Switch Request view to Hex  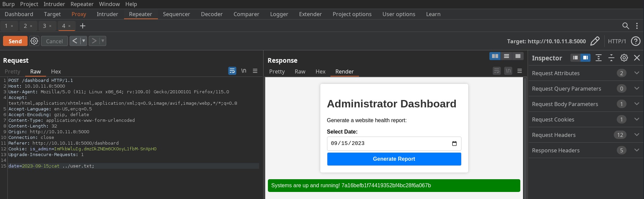point(56,71)
